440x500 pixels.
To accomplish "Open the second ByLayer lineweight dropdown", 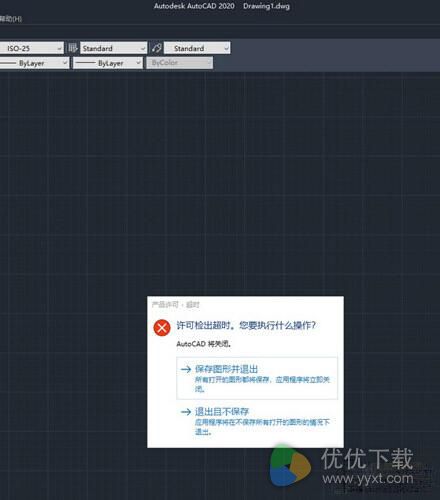I will pyautogui.click(x=108, y=63).
